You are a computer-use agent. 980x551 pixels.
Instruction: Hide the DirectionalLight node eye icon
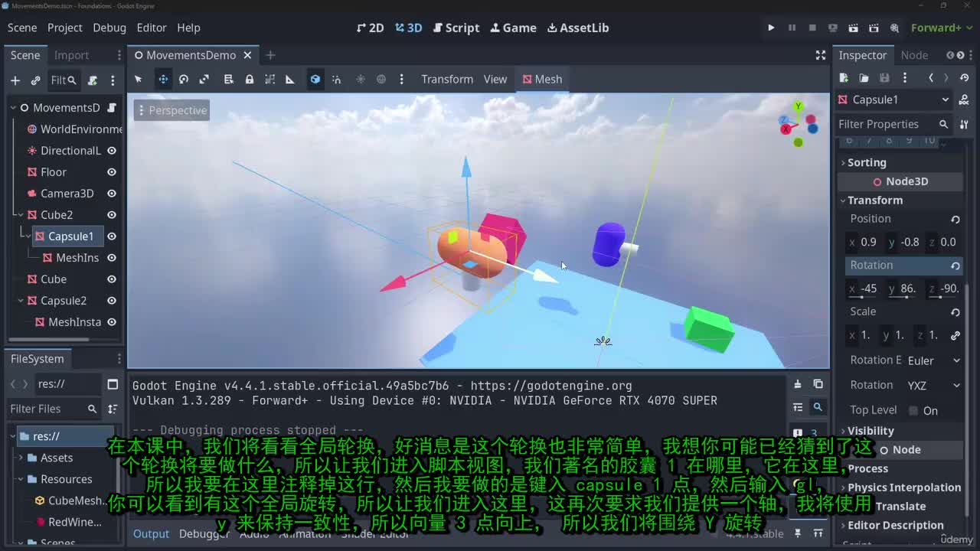[112, 151]
